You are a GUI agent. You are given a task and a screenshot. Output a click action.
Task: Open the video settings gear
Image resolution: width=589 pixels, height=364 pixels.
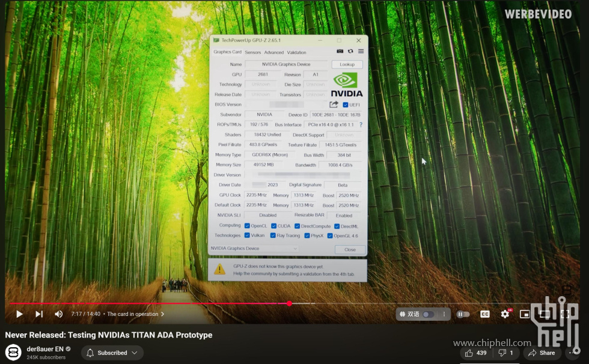click(x=505, y=314)
